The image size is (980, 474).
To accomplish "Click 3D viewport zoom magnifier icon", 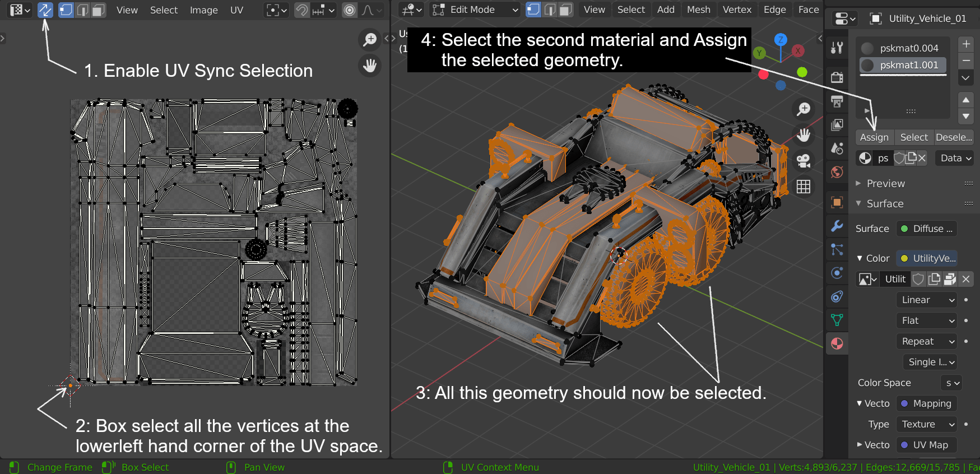I will click(803, 109).
